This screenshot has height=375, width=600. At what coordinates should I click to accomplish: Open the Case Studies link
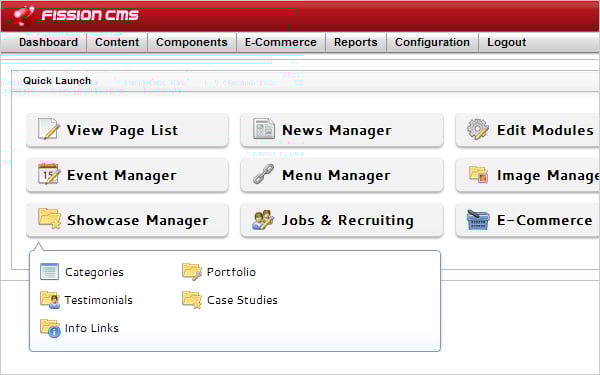(242, 300)
